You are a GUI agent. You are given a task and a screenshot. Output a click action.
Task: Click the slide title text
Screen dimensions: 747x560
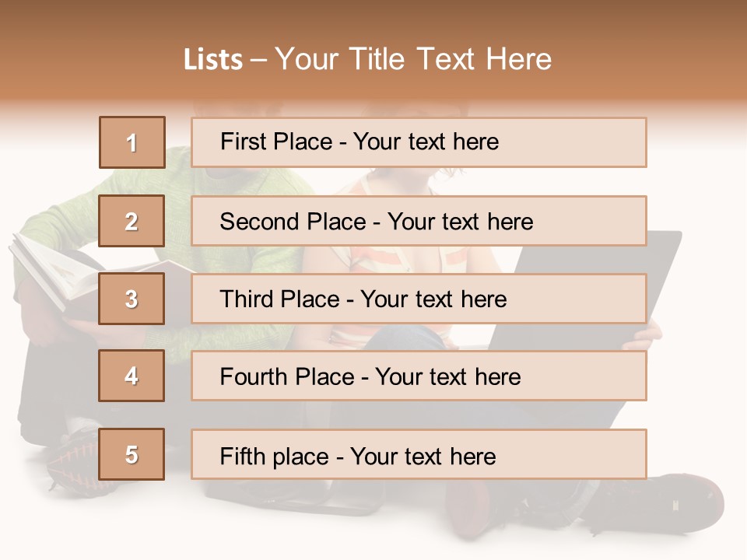click(x=367, y=59)
